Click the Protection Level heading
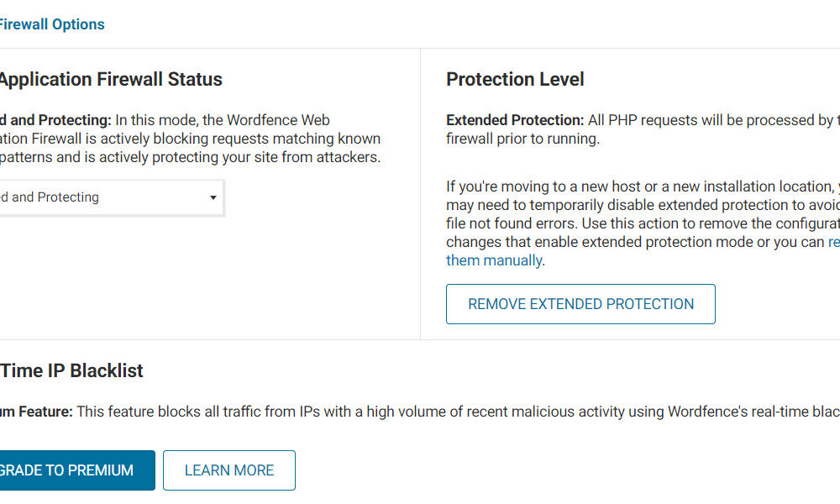This screenshot has height=504, width=840. [x=515, y=80]
